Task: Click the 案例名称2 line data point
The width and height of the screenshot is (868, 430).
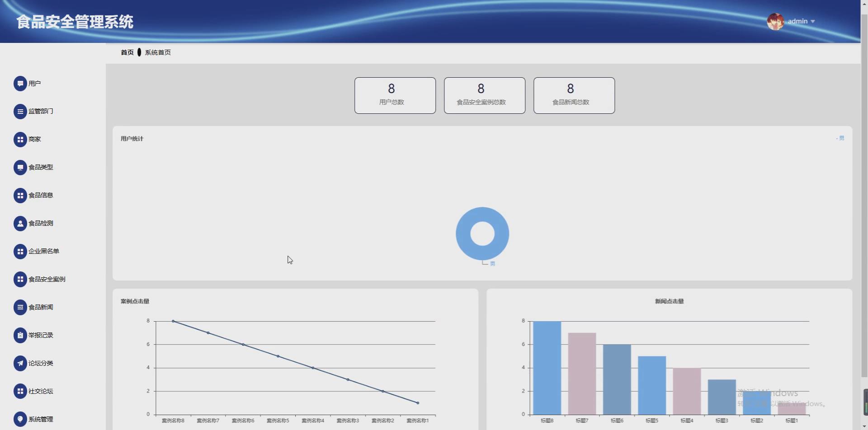Action: pos(383,391)
